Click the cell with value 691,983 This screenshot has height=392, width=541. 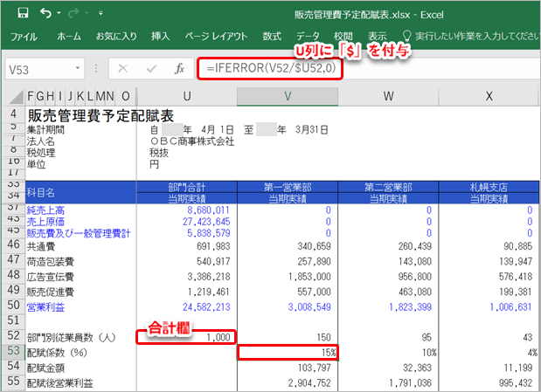coord(213,246)
